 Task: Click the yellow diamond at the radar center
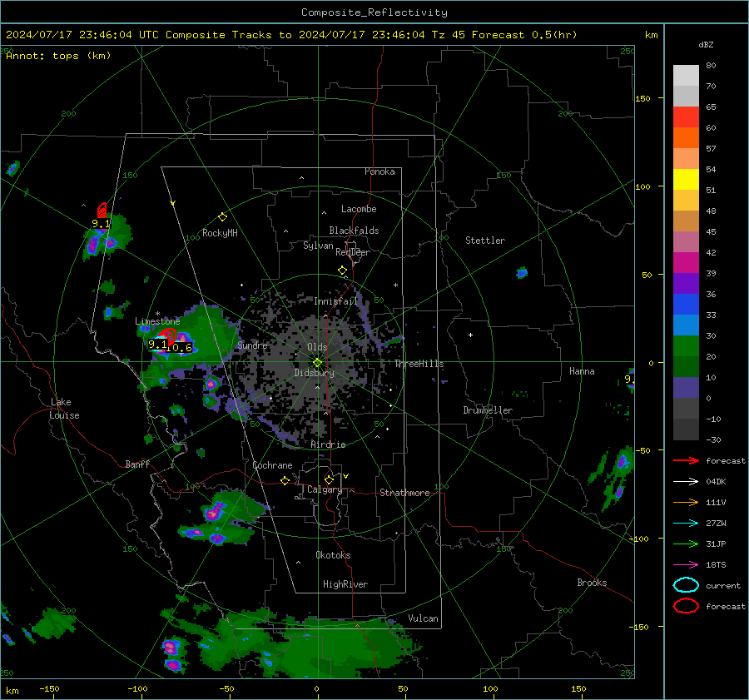pos(318,363)
